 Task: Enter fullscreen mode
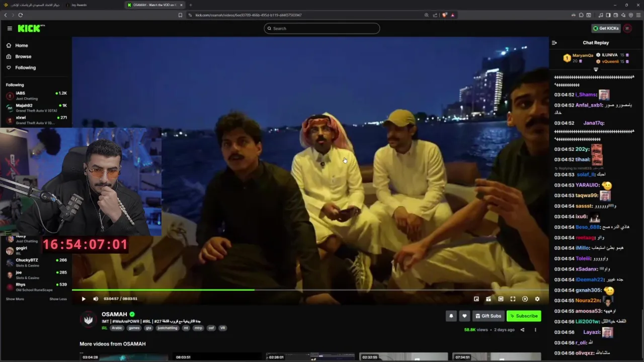[513, 299]
